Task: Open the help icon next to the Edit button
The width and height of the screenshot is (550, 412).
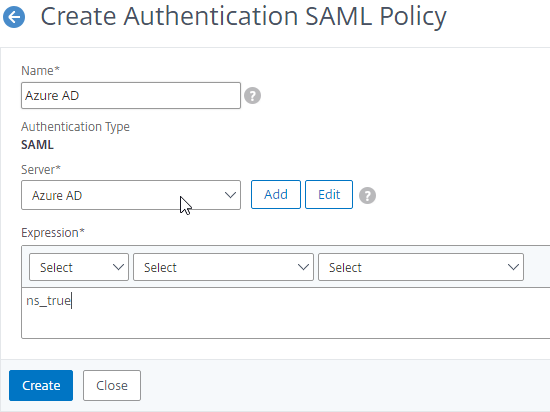Action: tap(367, 195)
